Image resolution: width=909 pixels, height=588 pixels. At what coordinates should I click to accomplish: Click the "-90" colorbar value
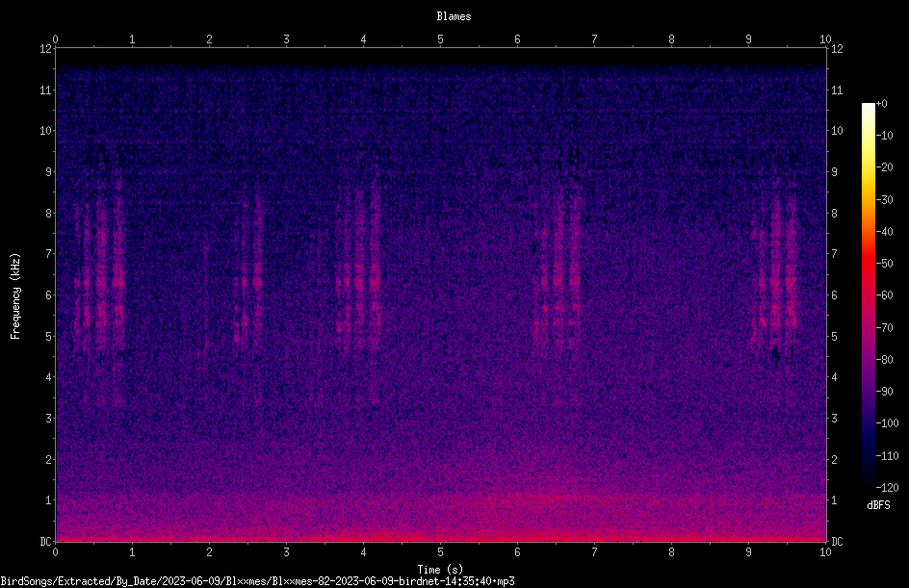[884, 392]
